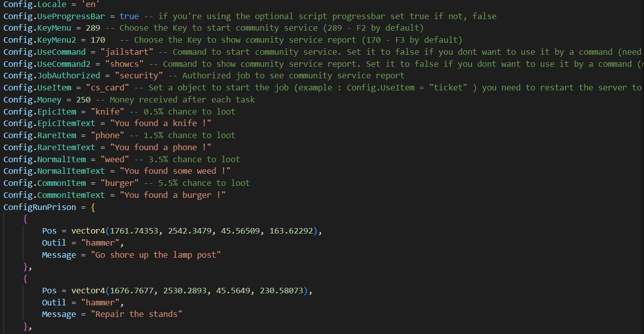Click the 250 value of Config.Money

83,99
